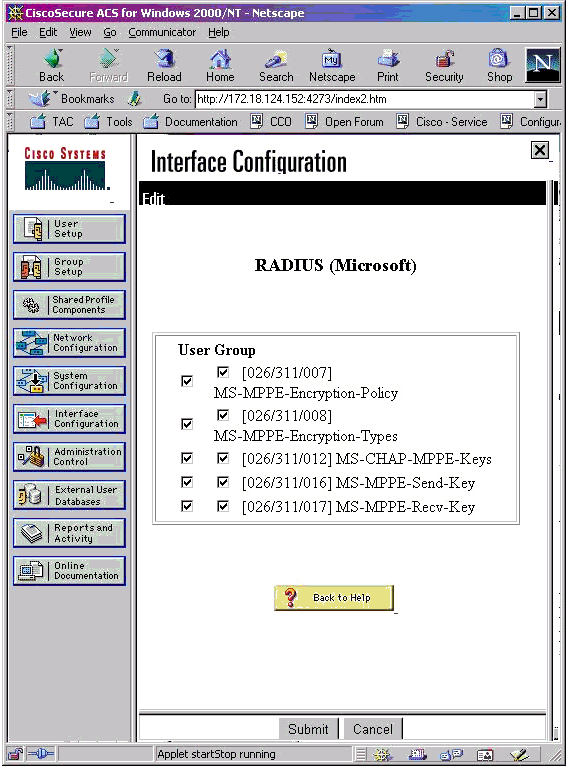
Task: Expand the URL address dropdown arrow
Action: (540, 100)
